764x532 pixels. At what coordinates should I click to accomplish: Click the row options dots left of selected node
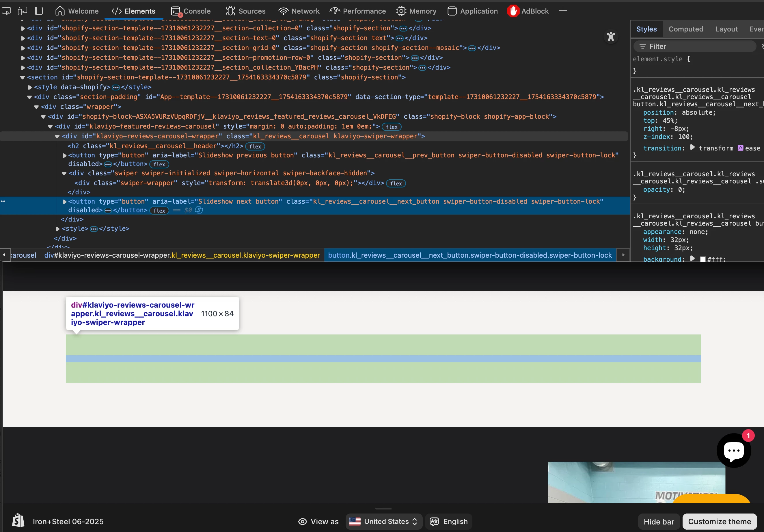[3, 201]
